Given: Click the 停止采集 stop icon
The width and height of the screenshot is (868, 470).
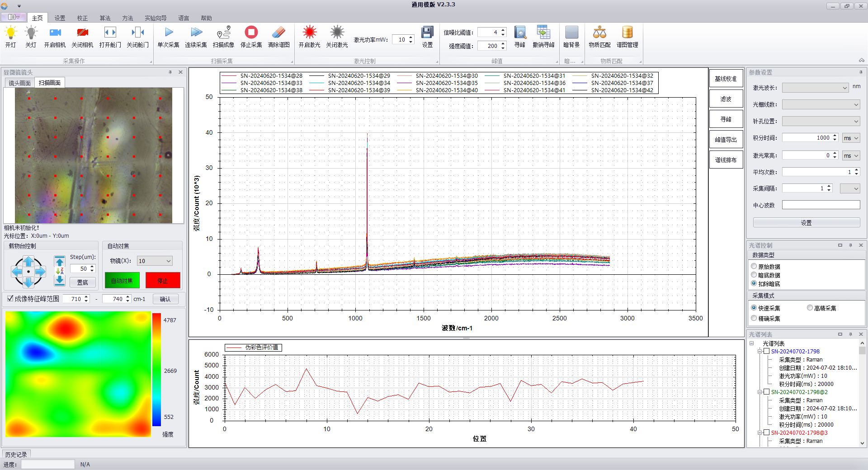Looking at the screenshot, I should (251, 33).
